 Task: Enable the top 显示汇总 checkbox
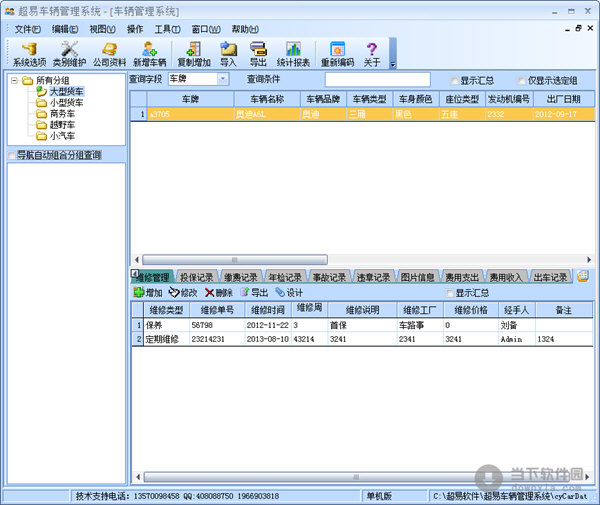(x=456, y=80)
